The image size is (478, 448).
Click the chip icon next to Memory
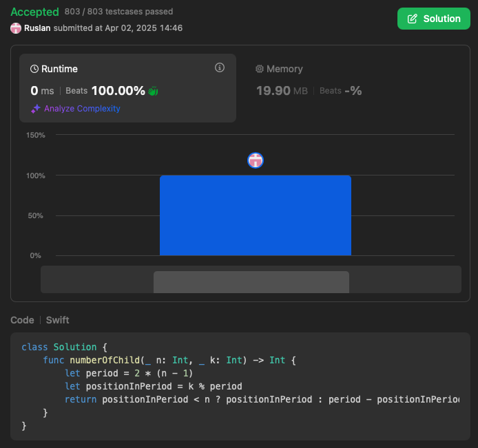[x=260, y=70]
